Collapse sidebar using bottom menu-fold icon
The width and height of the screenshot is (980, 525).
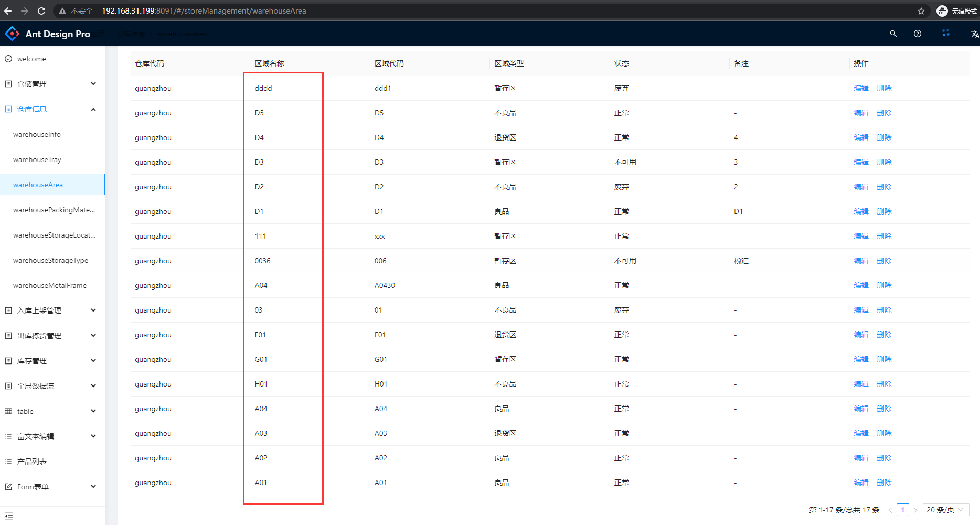pyautogui.click(x=9, y=516)
